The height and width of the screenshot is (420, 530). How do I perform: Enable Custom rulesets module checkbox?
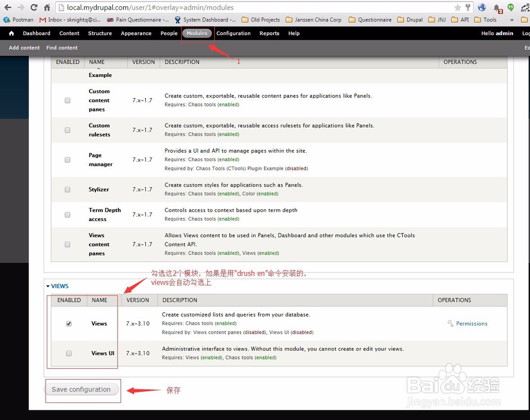tap(68, 130)
